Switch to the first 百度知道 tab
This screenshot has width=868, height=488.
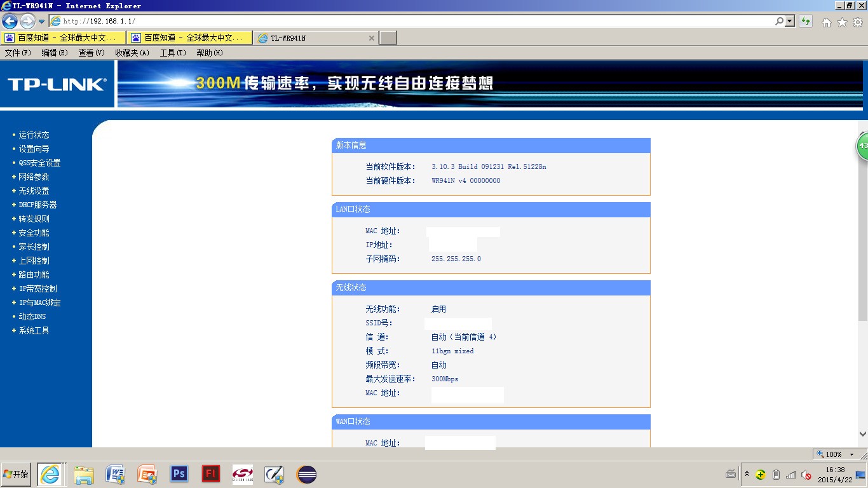click(x=64, y=38)
